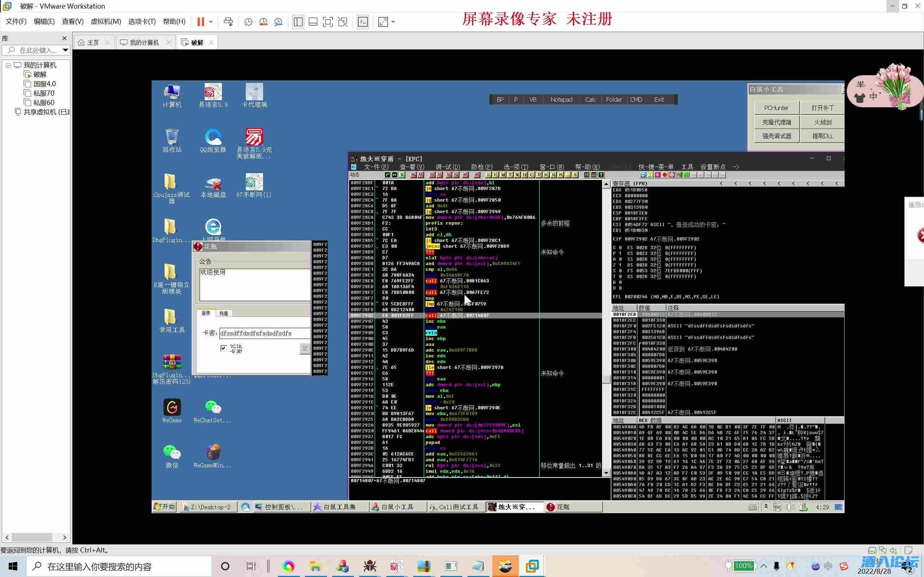Collapse the 我的计算机 tree node

pyautogui.click(x=8, y=65)
